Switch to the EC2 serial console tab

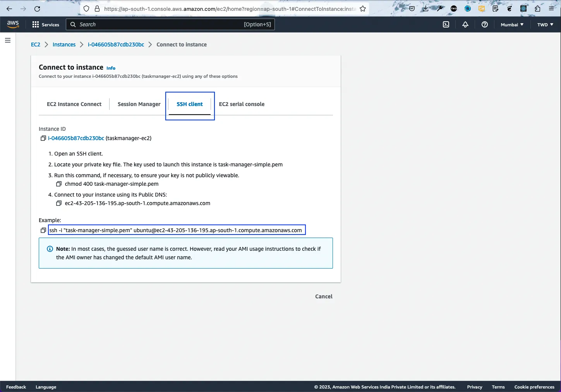click(x=242, y=104)
